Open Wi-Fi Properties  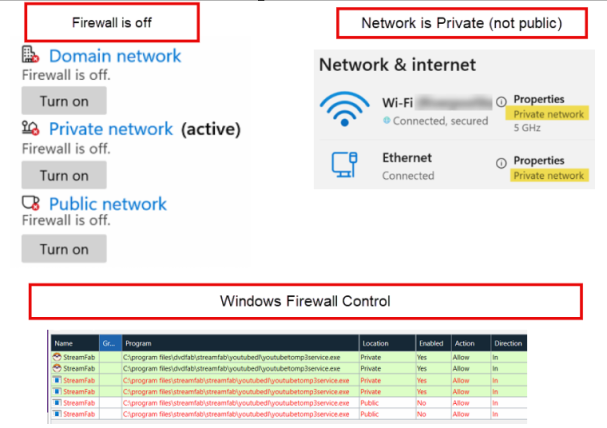(x=538, y=100)
